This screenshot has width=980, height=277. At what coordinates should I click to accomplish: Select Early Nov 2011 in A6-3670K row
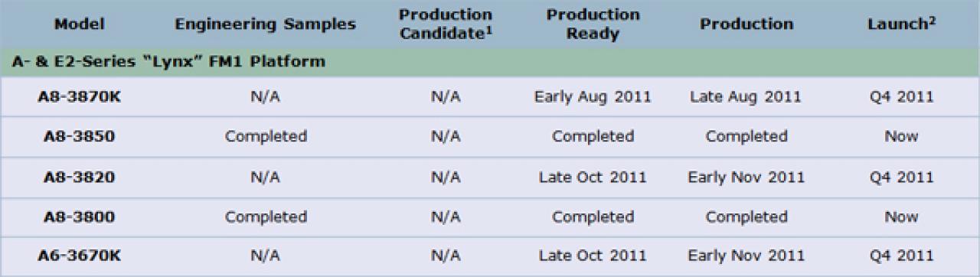pyautogui.click(x=746, y=256)
